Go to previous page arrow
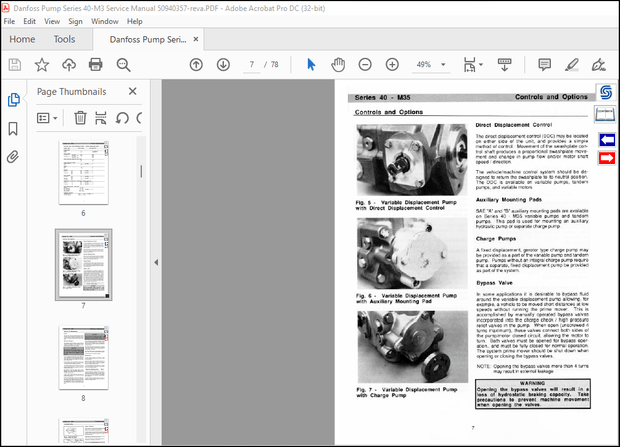This screenshot has width=620, height=447. [x=196, y=64]
